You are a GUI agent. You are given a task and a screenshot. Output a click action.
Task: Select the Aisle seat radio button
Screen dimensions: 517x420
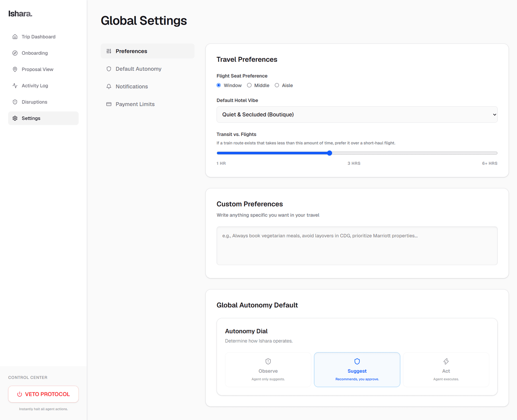pyautogui.click(x=277, y=85)
